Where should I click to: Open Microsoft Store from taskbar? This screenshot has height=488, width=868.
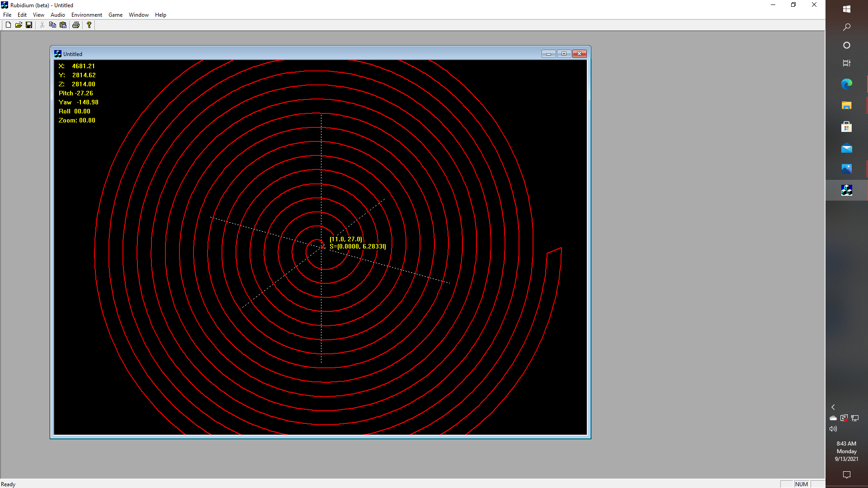click(x=847, y=127)
